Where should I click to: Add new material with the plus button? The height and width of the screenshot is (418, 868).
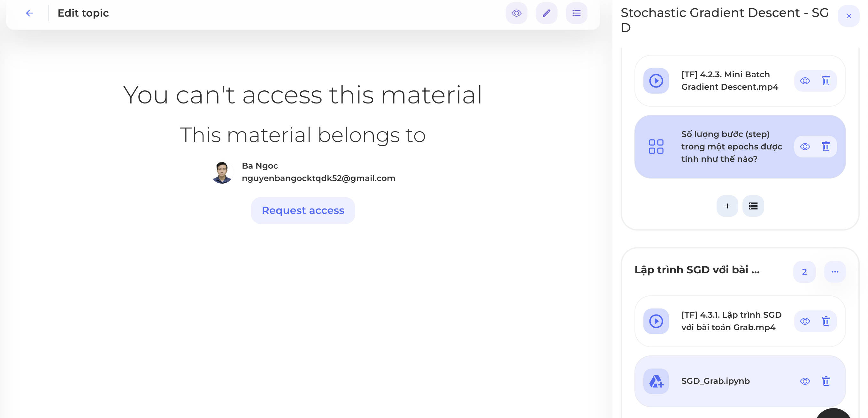727,206
